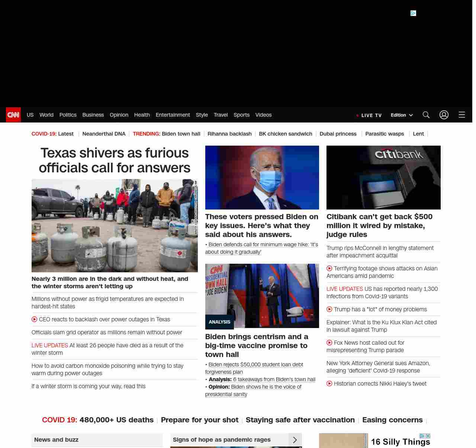This screenshot has width=476, height=448.
Task: Play video icon beside CEO reacts headline
Action: [x=35, y=319]
